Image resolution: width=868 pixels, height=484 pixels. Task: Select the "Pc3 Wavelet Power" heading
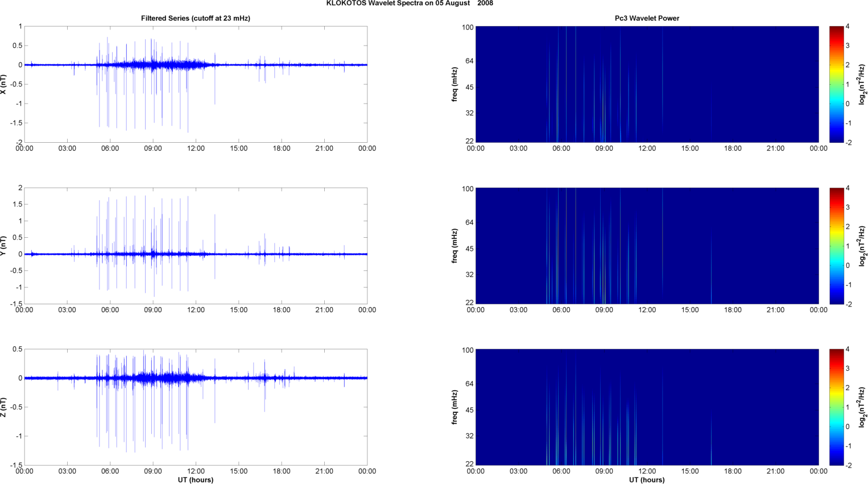pos(647,18)
